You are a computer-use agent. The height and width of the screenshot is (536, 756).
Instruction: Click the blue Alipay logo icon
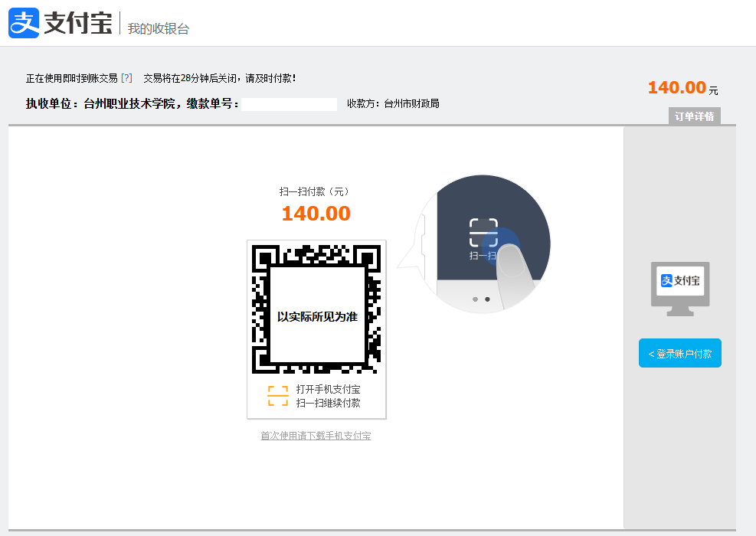pyautogui.click(x=24, y=23)
